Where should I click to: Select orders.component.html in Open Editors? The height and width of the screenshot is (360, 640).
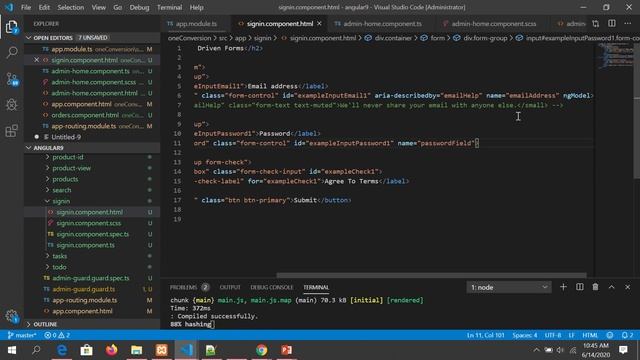[x=92, y=115]
